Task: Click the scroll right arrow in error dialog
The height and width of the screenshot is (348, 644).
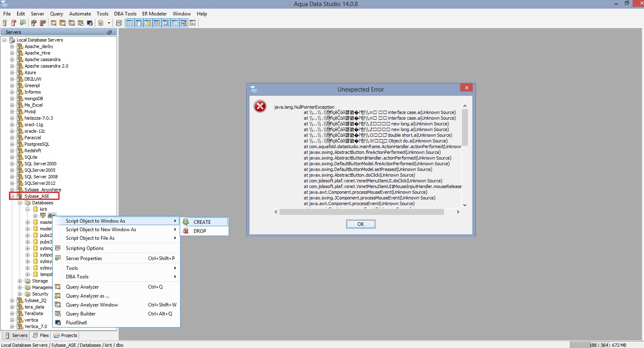Action: click(x=458, y=212)
